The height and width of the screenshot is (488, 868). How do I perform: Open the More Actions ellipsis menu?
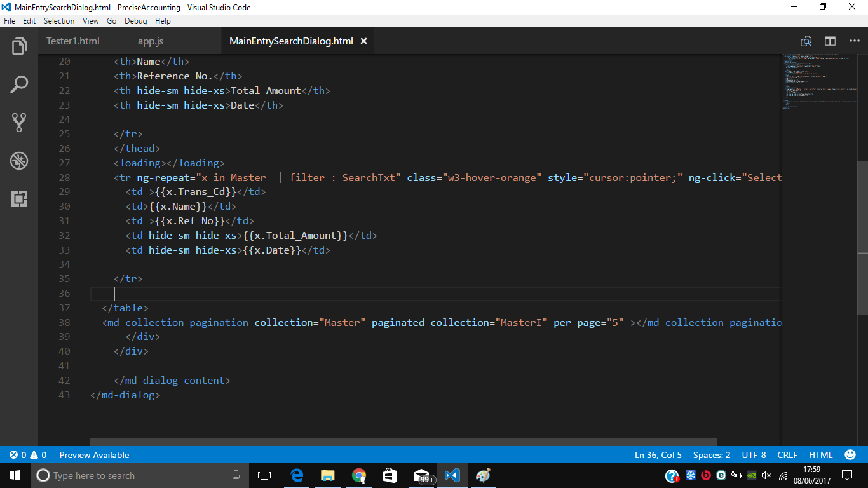854,41
